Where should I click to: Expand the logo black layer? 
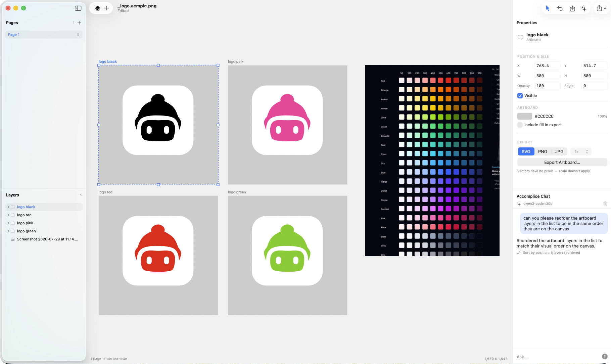click(8, 207)
